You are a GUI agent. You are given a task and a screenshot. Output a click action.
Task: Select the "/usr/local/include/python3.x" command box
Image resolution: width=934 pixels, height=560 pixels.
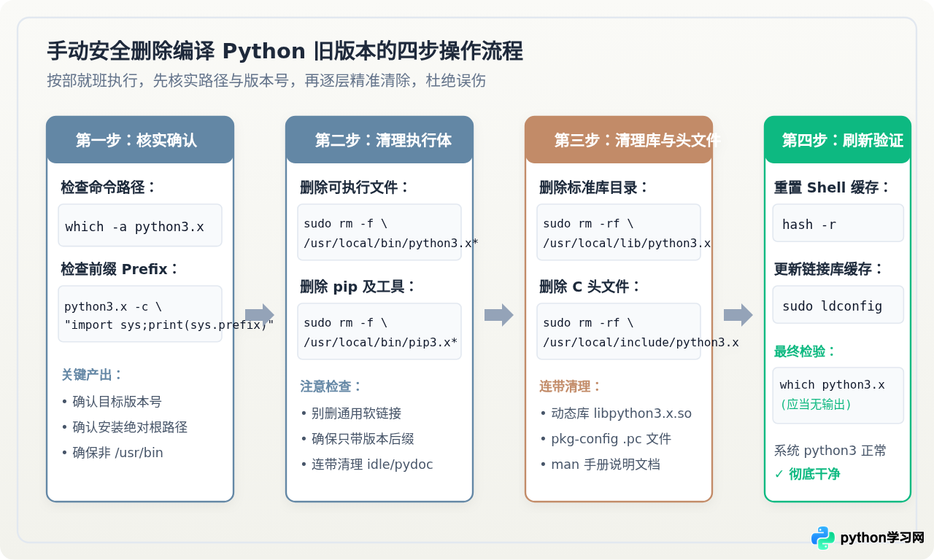point(619,332)
